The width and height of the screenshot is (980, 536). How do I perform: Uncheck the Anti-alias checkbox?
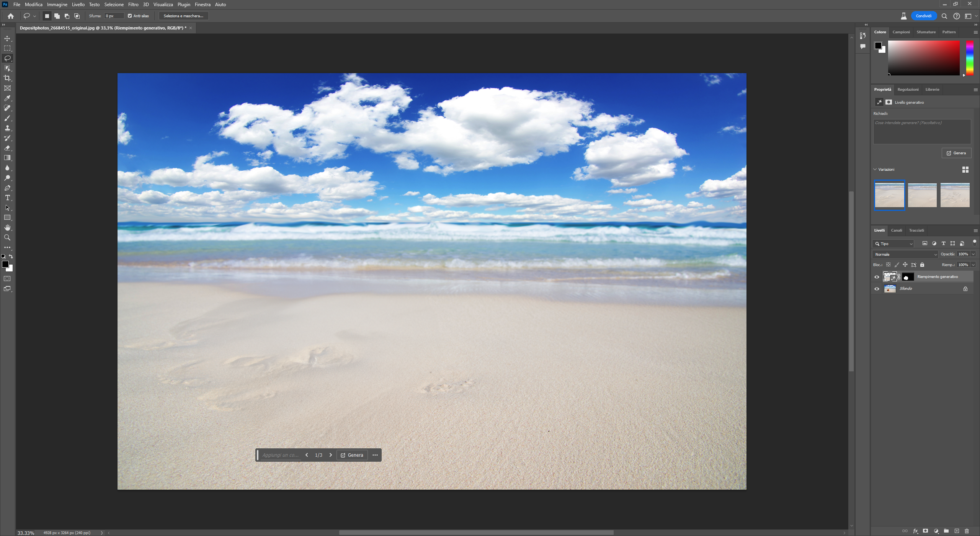point(130,16)
